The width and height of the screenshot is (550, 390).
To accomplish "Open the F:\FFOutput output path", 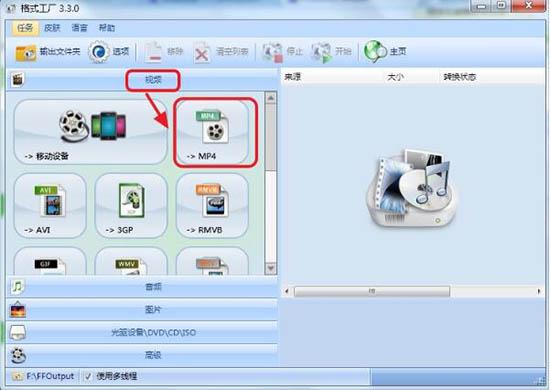I will [50, 376].
